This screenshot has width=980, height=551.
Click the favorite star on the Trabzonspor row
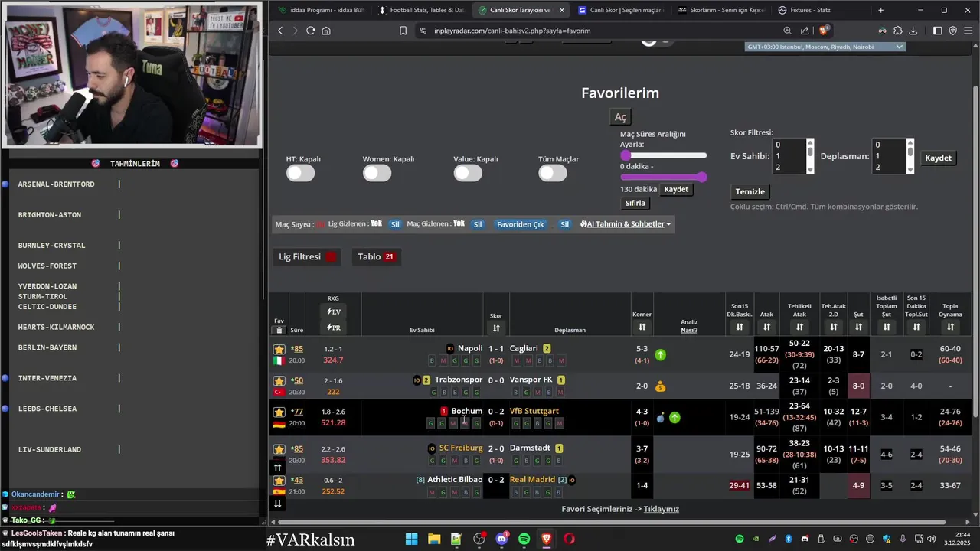coord(279,380)
